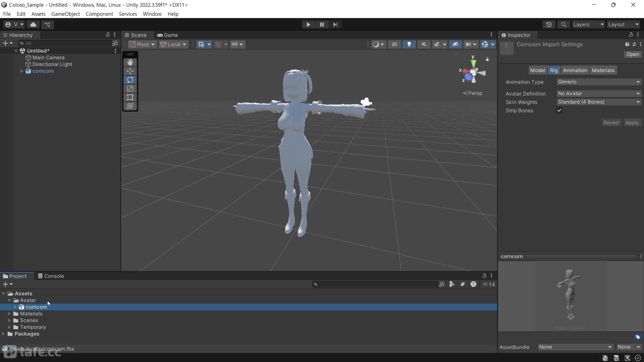The image size is (644, 362).
Task: Click the Project search field
Action: 376,284
